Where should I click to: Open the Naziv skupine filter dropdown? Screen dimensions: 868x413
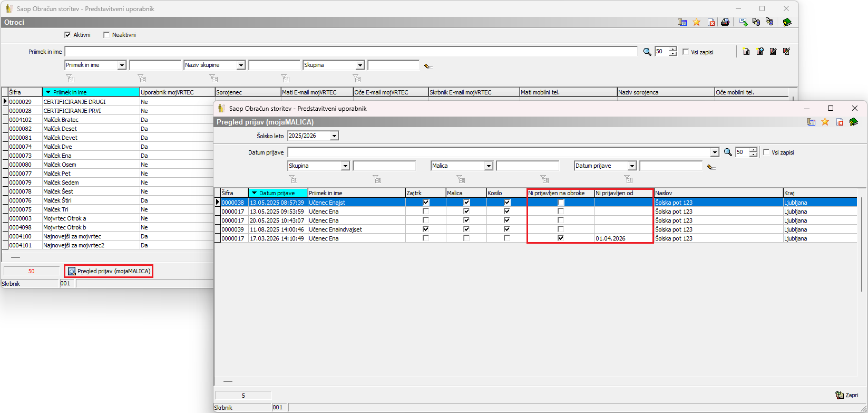click(241, 65)
